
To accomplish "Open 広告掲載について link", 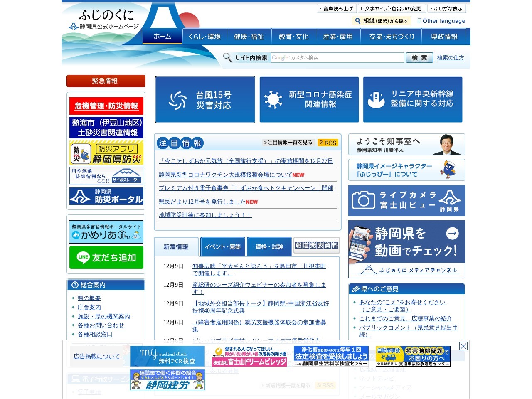I will (x=96, y=356).
